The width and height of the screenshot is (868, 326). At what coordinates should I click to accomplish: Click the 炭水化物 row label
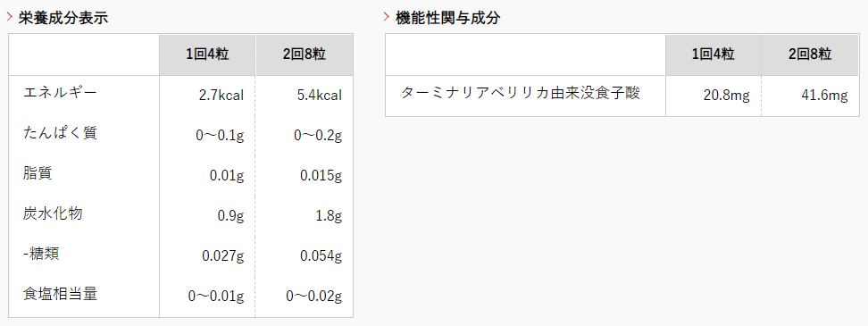pos(53,213)
